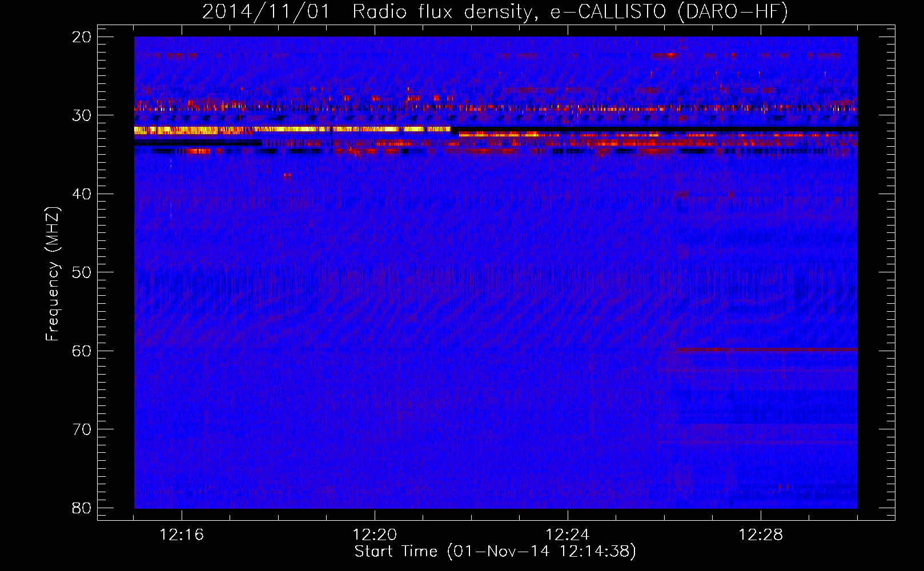
Task: Click the 40 frequency tick label
Action: (x=82, y=194)
